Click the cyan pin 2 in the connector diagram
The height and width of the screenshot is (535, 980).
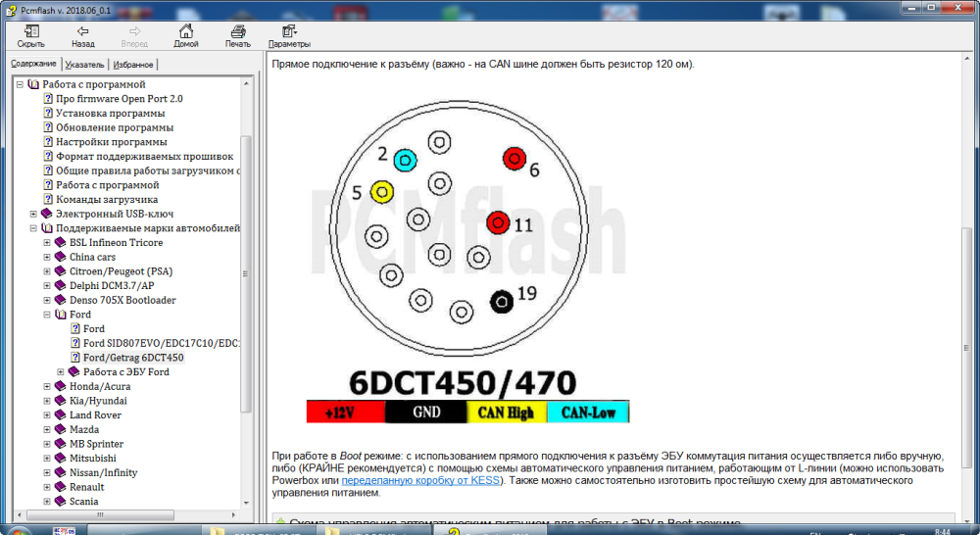(405, 161)
